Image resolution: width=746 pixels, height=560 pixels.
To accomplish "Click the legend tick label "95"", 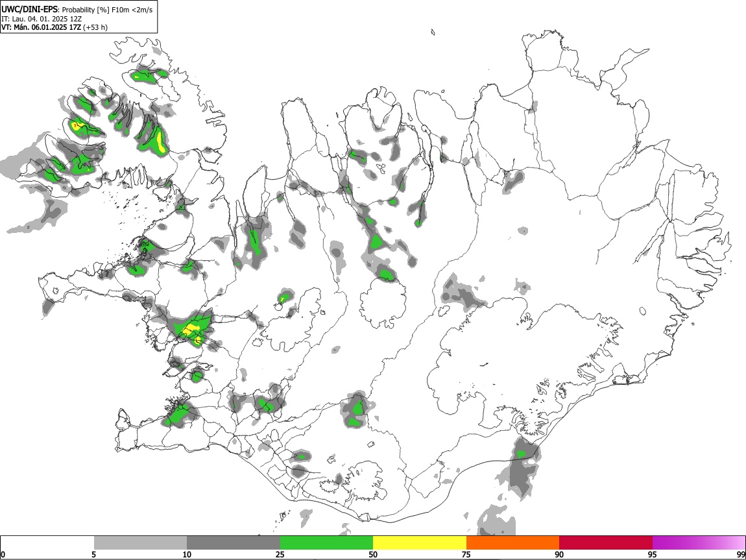I will point(653,554).
